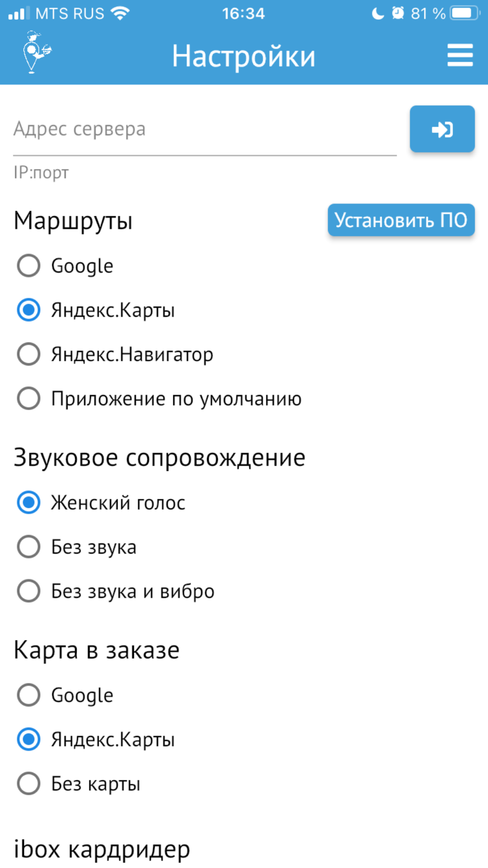Tap the alarm clock status icon
The width and height of the screenshot is (488, 868).
(398, 13)
